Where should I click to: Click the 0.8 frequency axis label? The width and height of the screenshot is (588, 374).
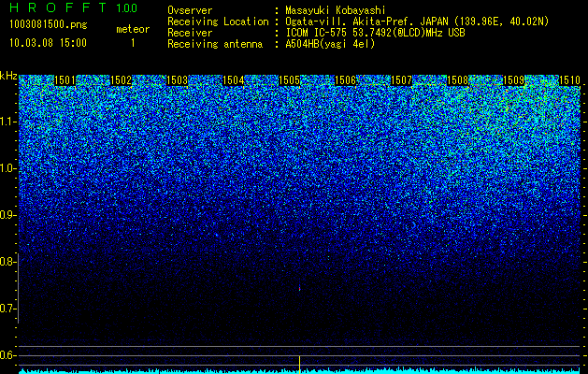(x=7, y=262)
